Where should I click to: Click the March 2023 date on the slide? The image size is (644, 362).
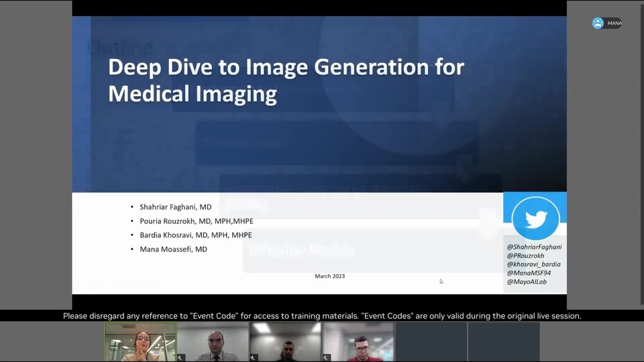(330, 276)
